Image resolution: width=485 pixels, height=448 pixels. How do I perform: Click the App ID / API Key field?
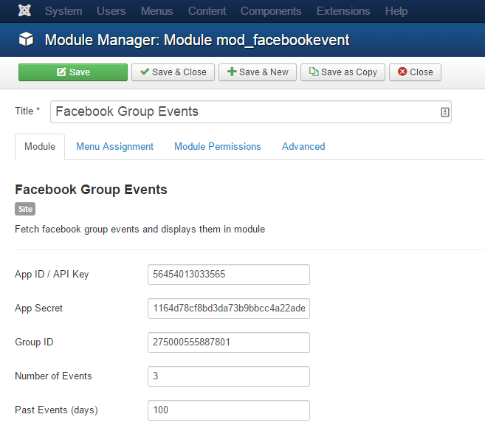click(229, 275)
